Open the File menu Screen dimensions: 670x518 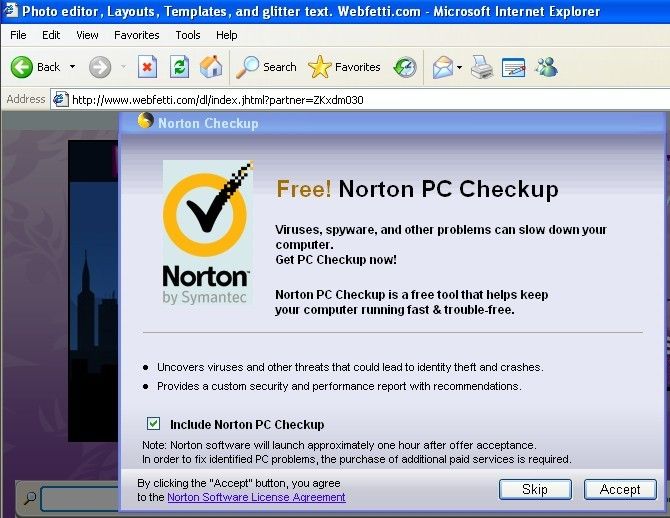pyautogui.click(x=18, y=35)
